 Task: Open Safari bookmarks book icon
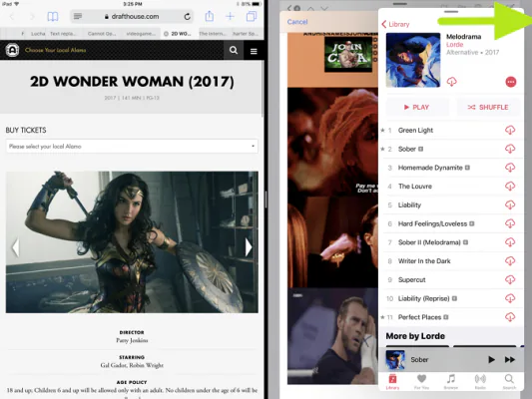53,16
